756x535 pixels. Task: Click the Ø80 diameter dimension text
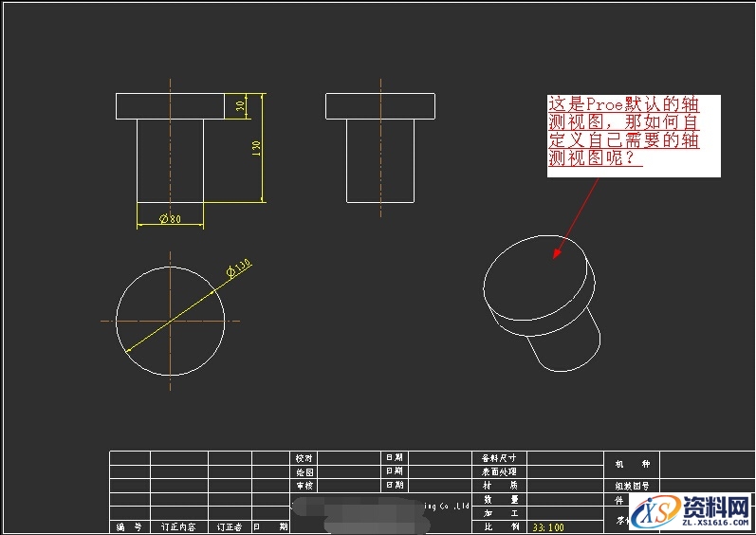click(x=171, y=219)
